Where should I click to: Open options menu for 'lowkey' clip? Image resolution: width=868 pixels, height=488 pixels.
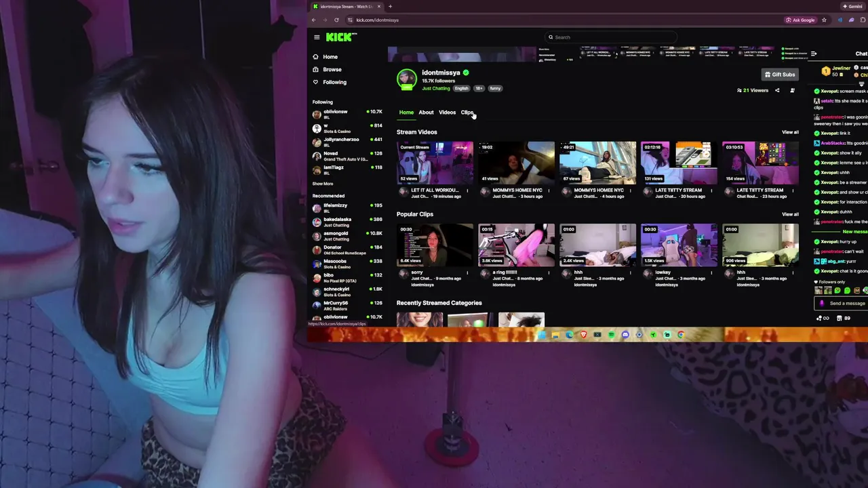pyautogui.click(x=711, y=272)
